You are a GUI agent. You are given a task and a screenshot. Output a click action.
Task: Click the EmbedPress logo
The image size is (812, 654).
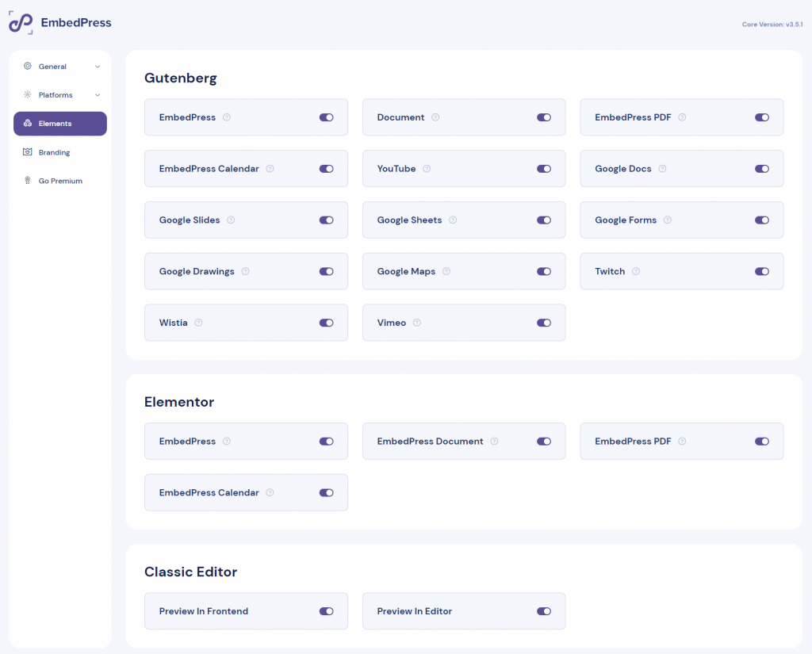[x=21, y=23]
